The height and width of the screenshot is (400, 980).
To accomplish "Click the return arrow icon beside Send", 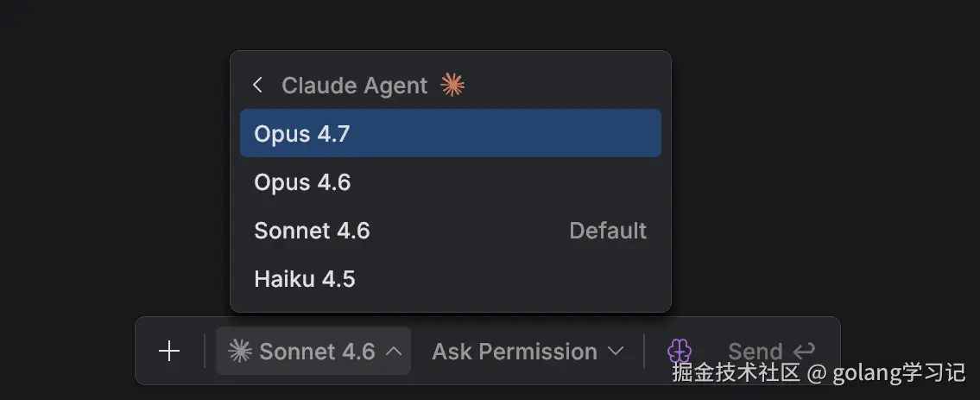I will pyautogui.click(x=804, y=351).
